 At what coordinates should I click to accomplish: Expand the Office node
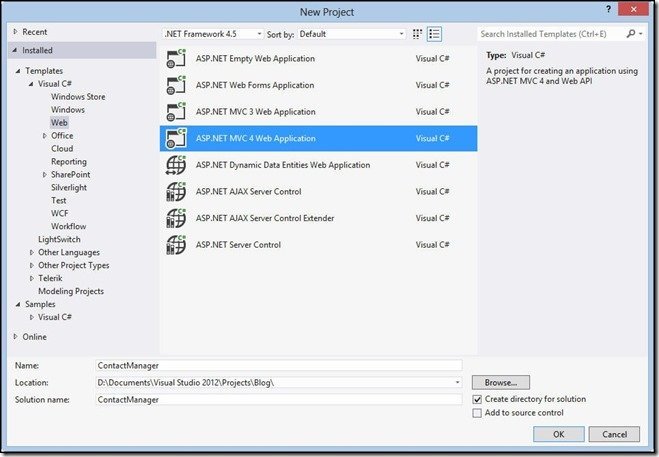(x=45, y=136)
